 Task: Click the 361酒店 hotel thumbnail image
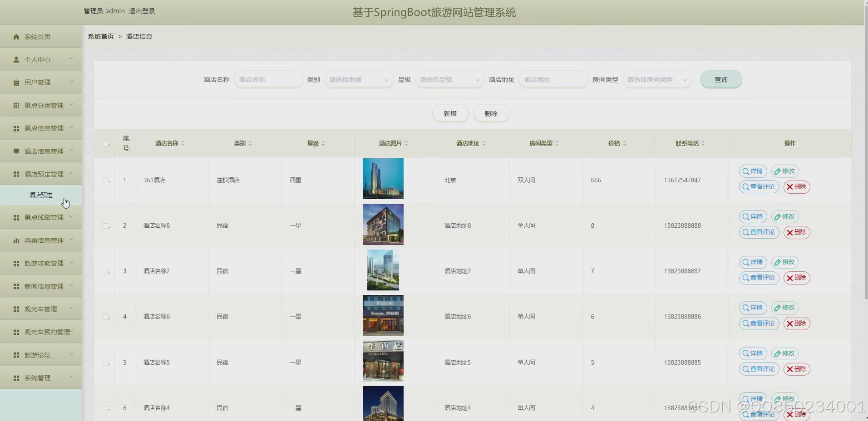(383, 179)
